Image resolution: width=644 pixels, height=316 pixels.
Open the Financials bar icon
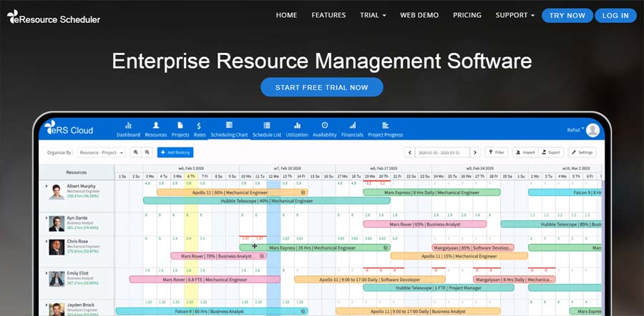tap(352, 125)
